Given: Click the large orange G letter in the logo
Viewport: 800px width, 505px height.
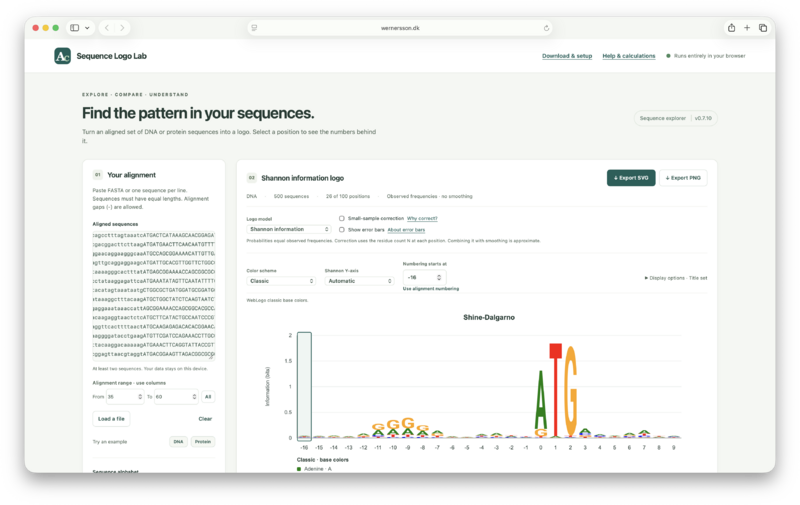Looking at the screenshot, I should (570, 391).
